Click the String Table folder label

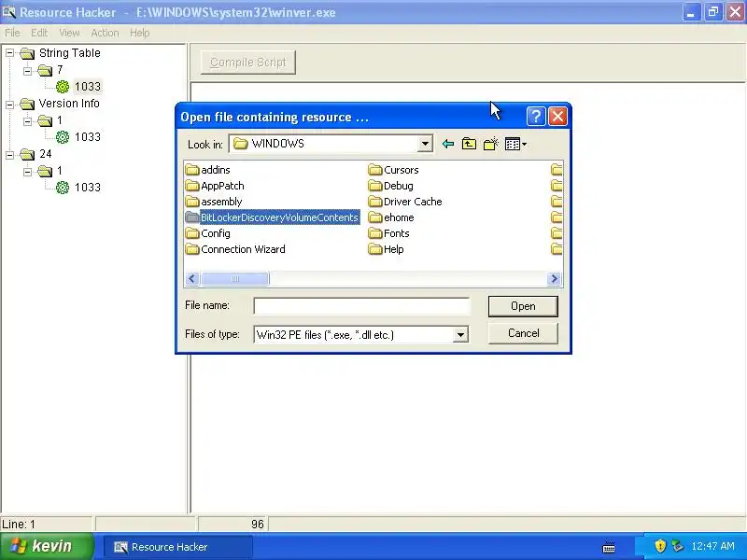coord(69,53)
